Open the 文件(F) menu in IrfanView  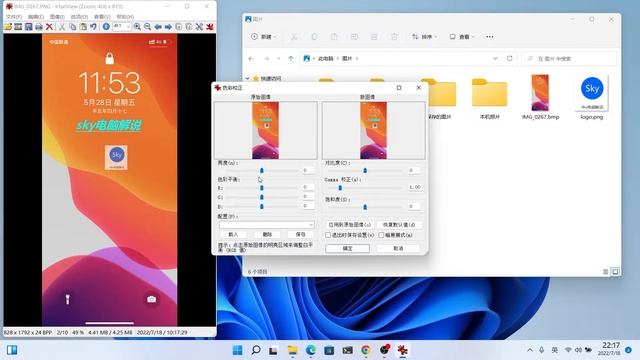13,17
